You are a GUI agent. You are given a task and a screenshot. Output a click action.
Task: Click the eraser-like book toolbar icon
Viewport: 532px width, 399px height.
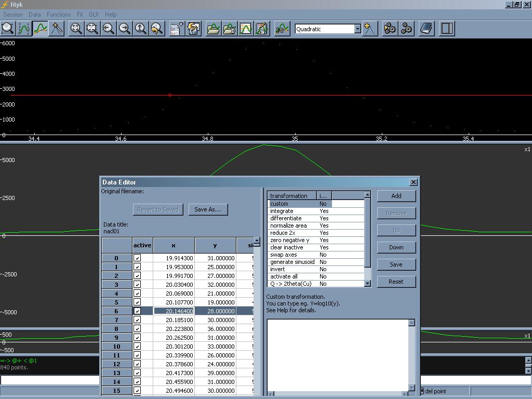427,29
